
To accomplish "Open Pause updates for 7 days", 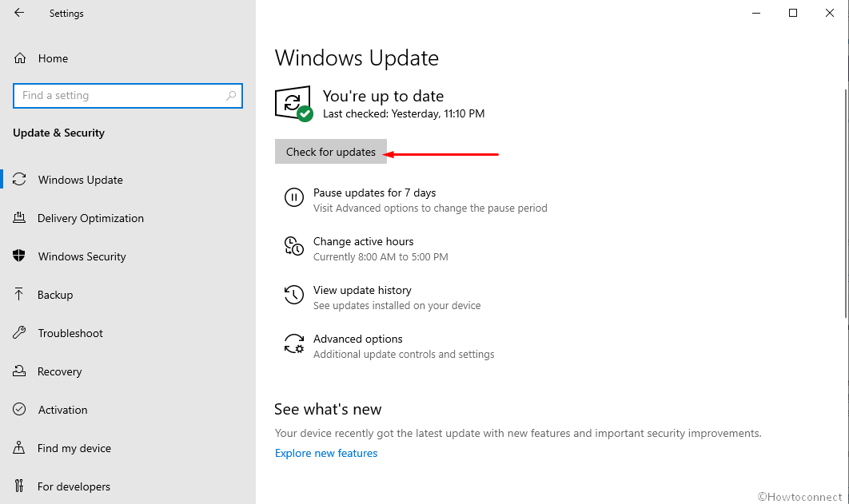I will point(375,192).
